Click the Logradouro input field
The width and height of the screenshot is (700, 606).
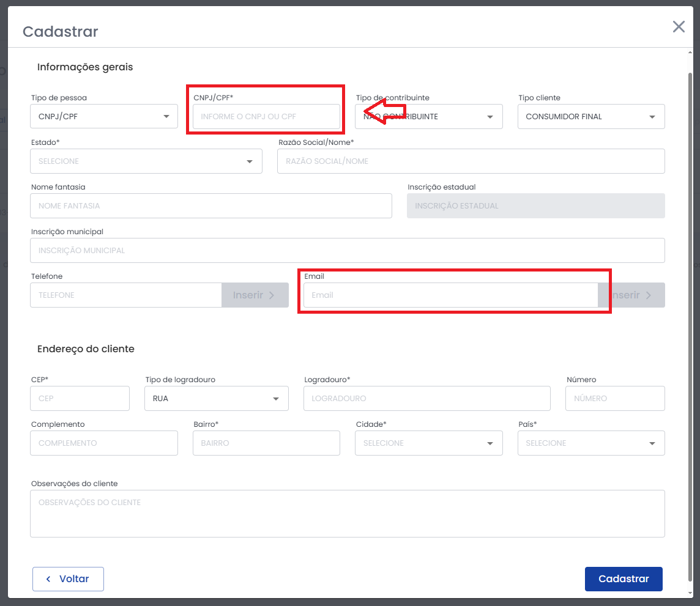pyautogui.click(x=426, y=398)
